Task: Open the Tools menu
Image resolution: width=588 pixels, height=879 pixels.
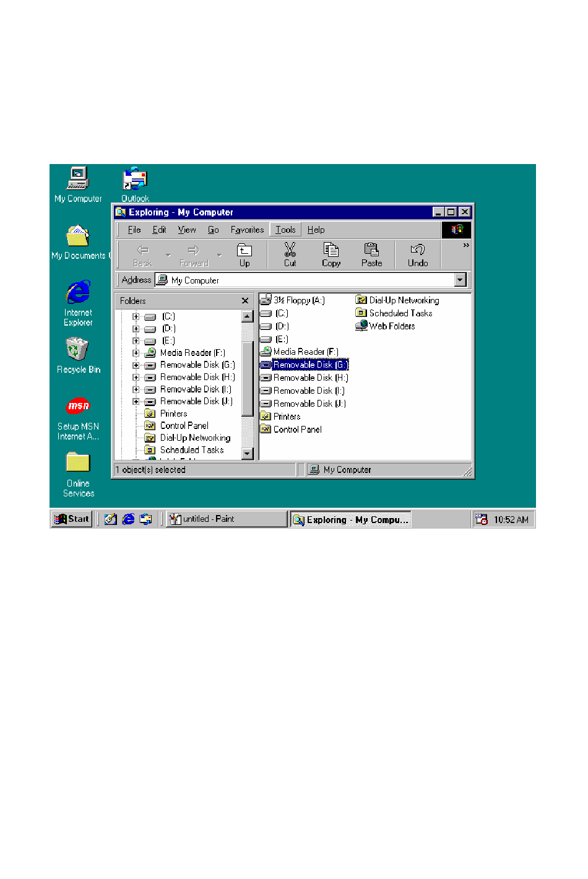Action: [285, 230]
